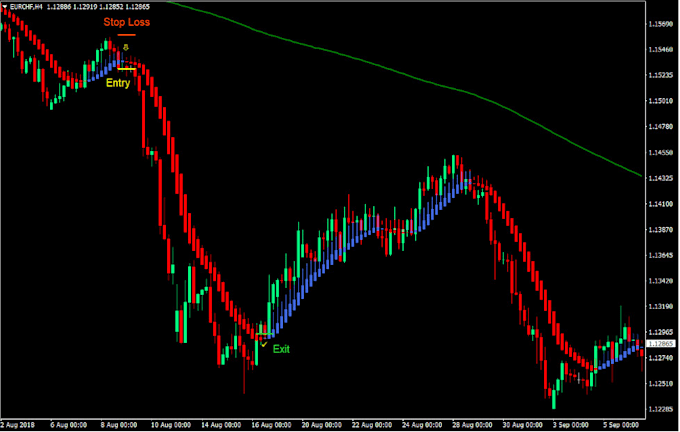Click the orange stop loss level line
Viewport: 680px width, 432px height.
tap(126, 35)
